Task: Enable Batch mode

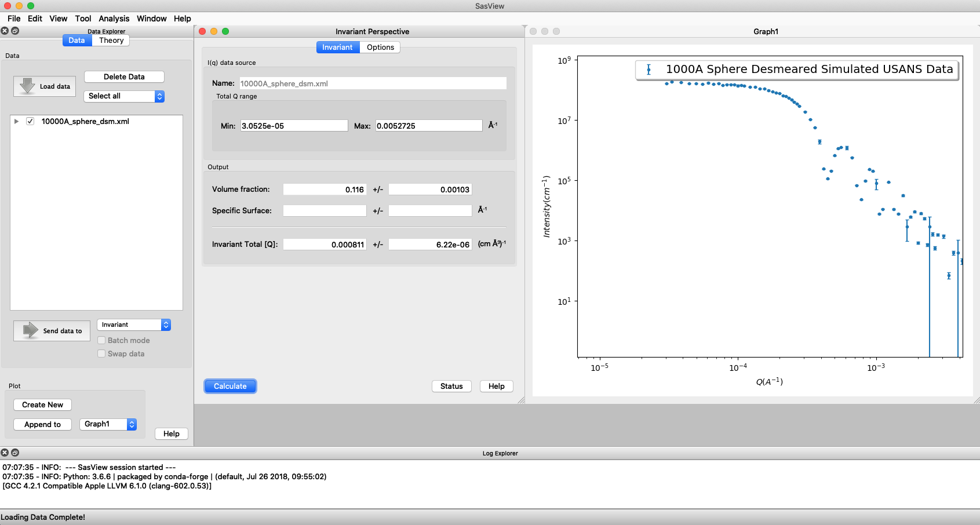Action: point(101,340)
